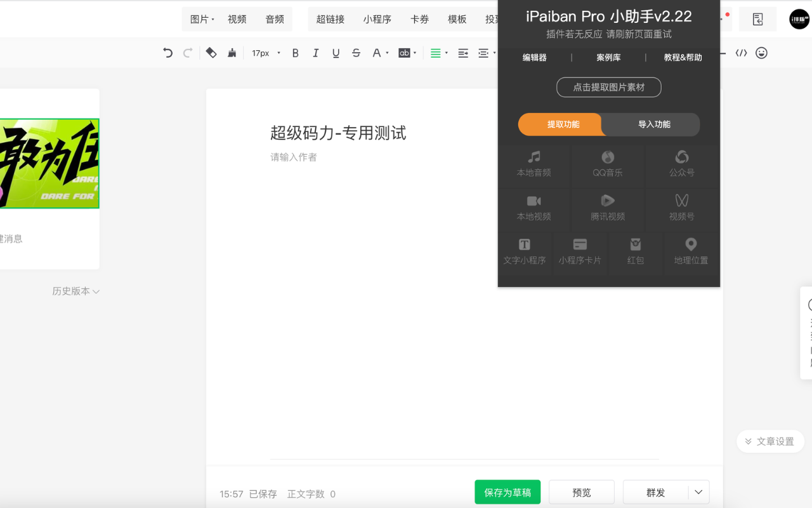The height and width of the screenshot is (508, 812).
Task: Click the format painter toolbar icon
Action: (232, 53)
